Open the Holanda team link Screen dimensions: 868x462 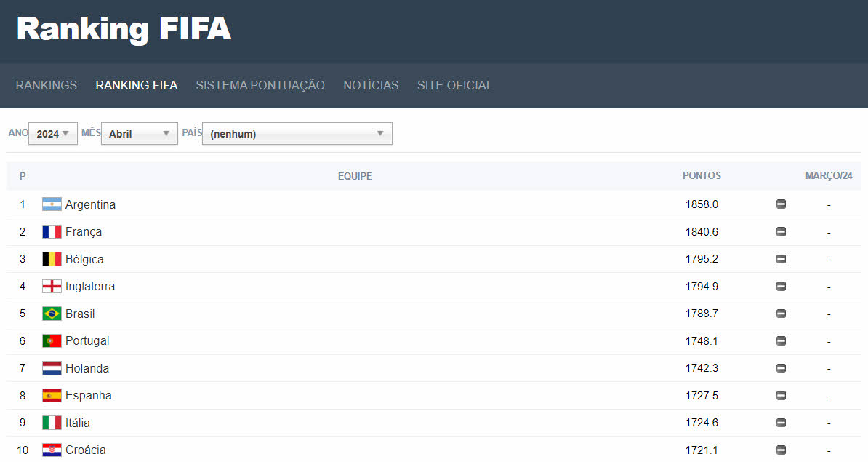click(87, 368)
